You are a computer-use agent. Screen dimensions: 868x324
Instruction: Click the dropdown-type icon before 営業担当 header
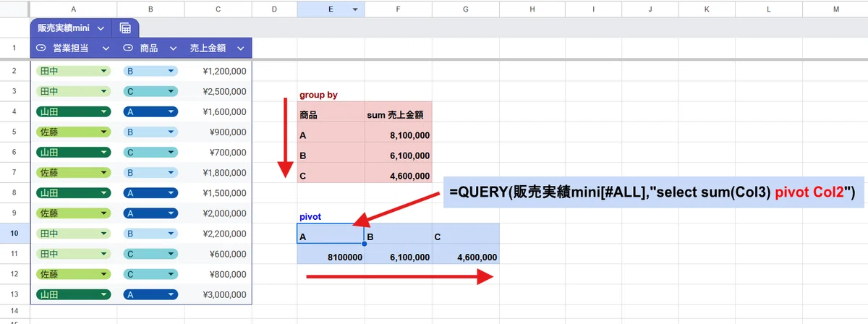point(41,48)
